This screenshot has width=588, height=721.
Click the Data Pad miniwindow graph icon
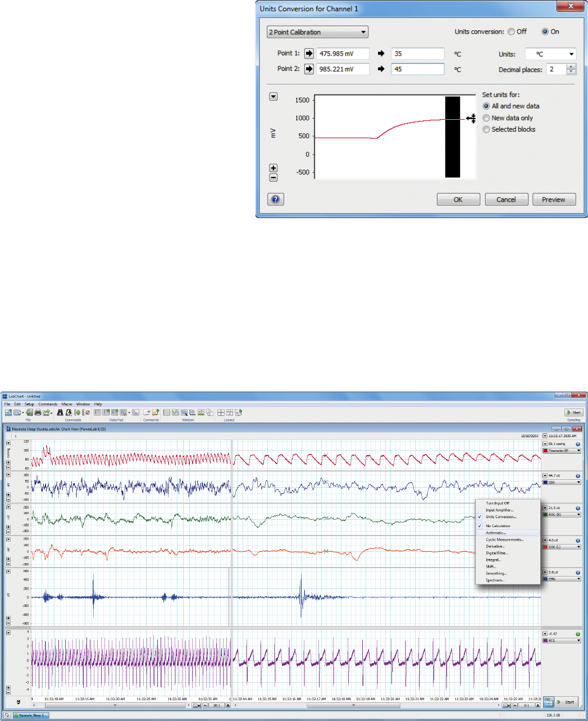click(x=135, y=412)
